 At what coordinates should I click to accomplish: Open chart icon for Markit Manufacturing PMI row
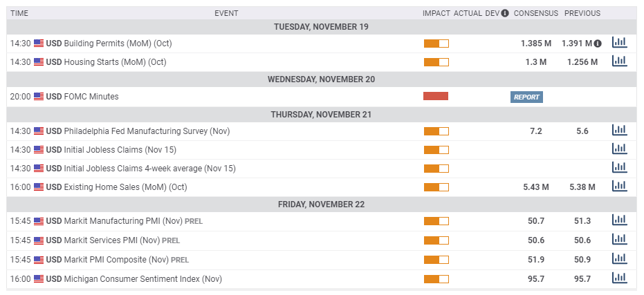point(619,220)
